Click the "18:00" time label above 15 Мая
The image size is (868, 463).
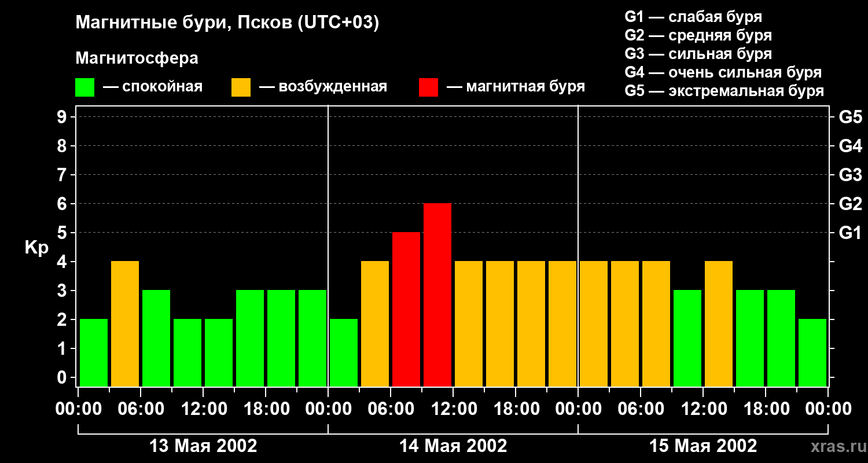click(766, 409)
